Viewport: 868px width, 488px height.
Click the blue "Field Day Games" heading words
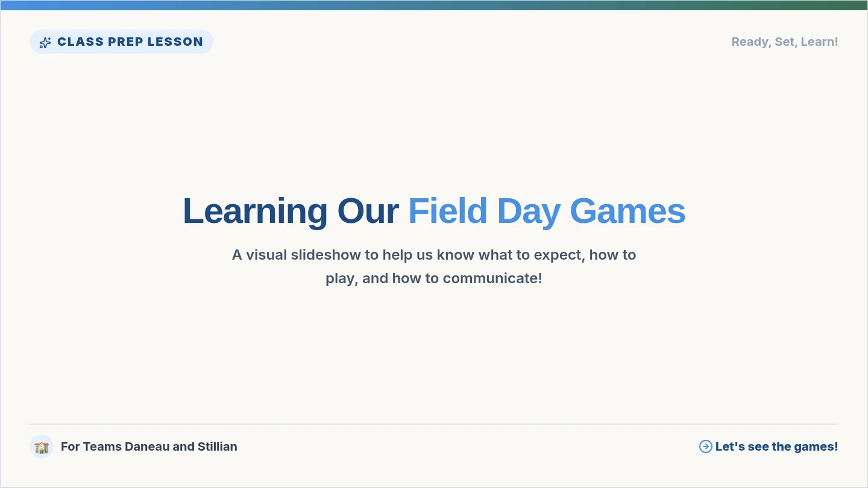coord(547,211)
